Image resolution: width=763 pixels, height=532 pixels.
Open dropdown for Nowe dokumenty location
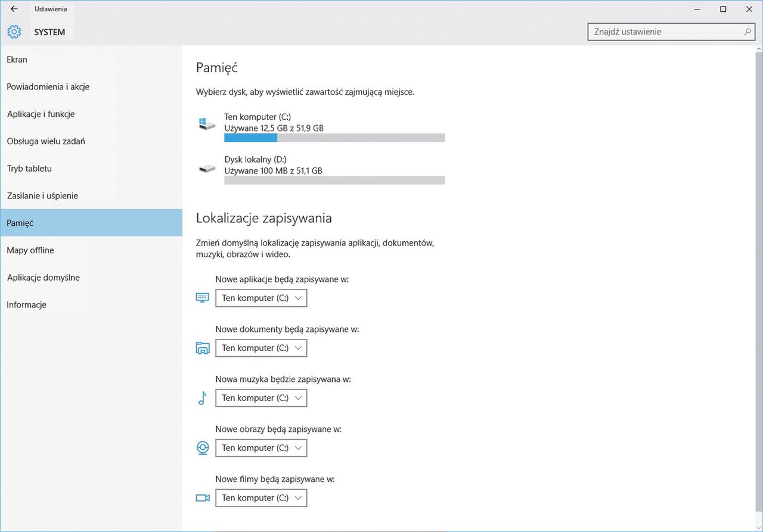261,348
